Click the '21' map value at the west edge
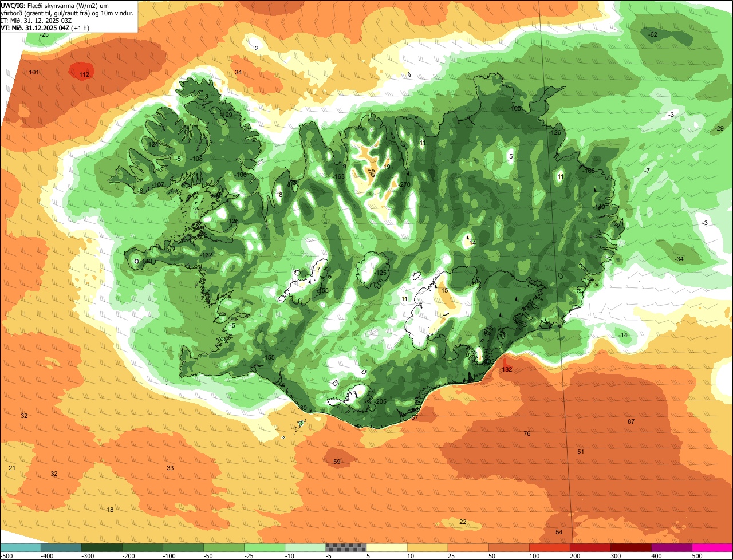733x560 pixels. click(12, 468)
